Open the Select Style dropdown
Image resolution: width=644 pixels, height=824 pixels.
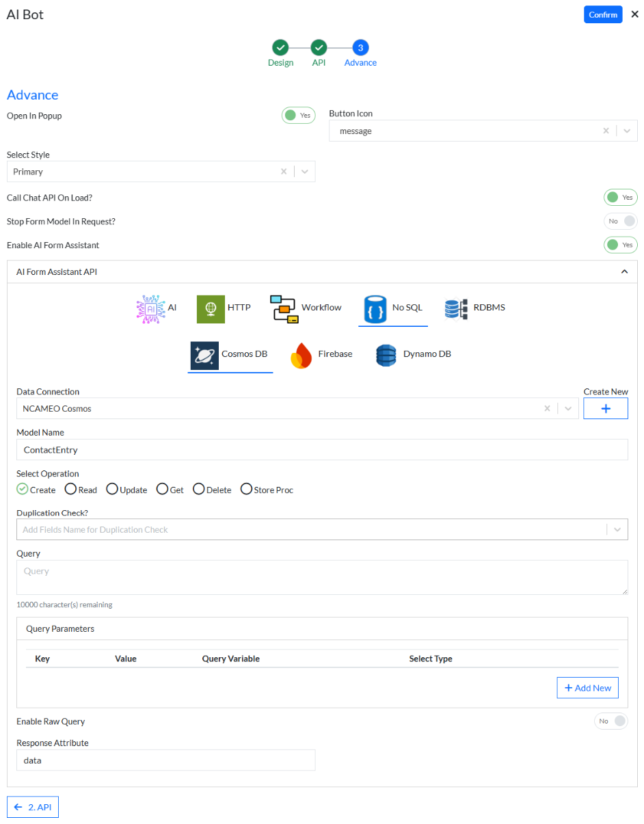(x=305, y=172)
